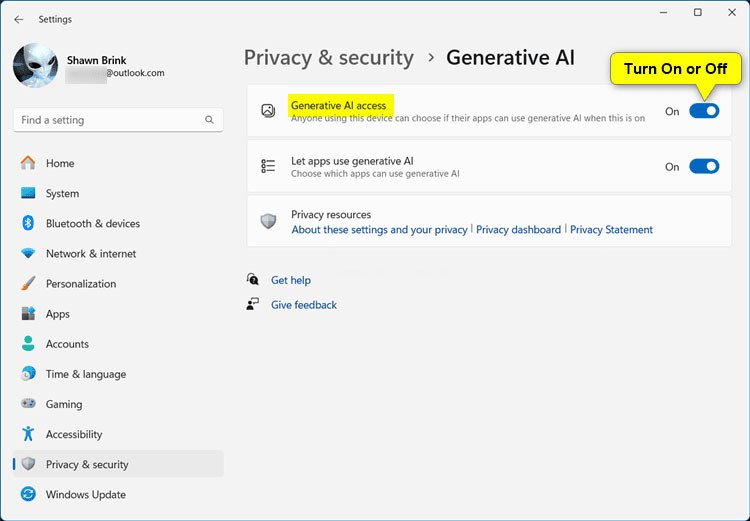Screen dimensions: 750x521
Task: Click the Network & internet wifi icon
Action: [28, 254]
